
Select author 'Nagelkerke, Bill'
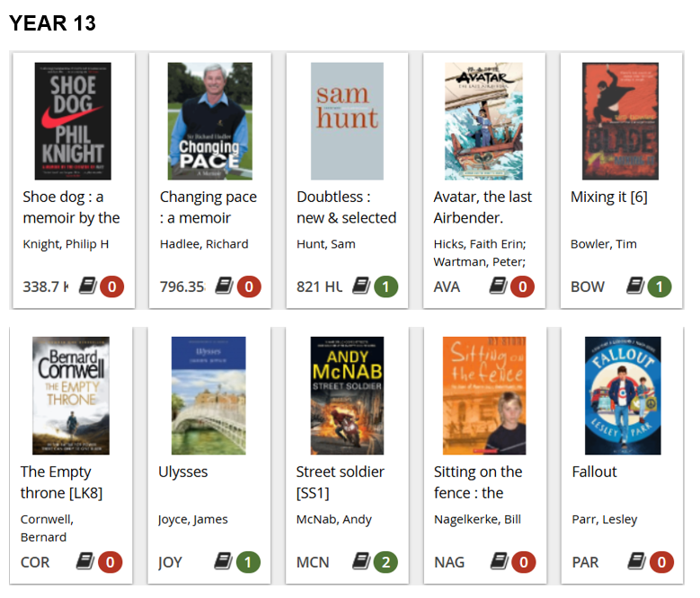(x=477, y=520)
